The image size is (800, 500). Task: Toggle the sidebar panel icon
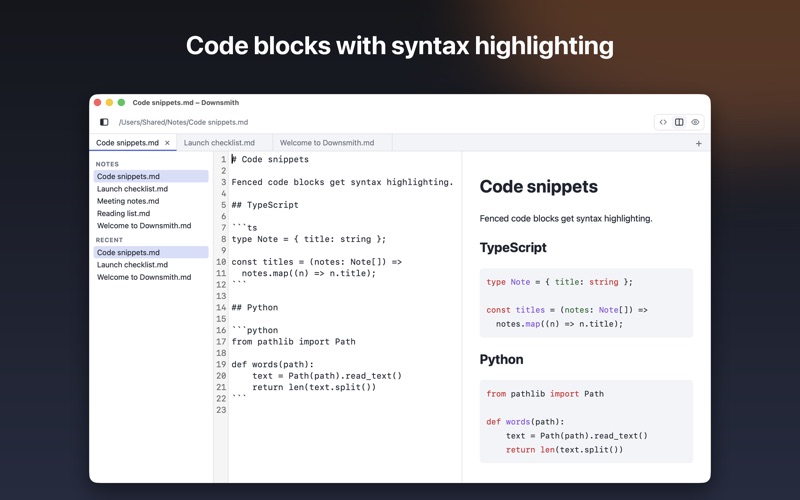tap(104, 122)
